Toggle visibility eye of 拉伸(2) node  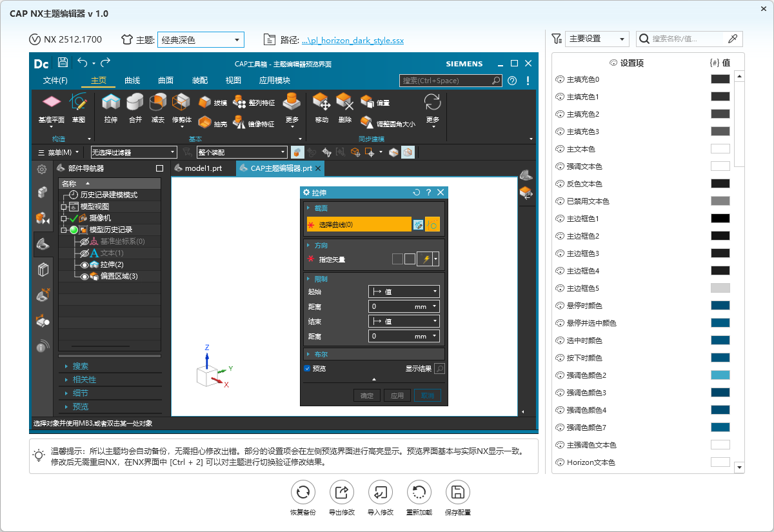click(x=84, y=264)
